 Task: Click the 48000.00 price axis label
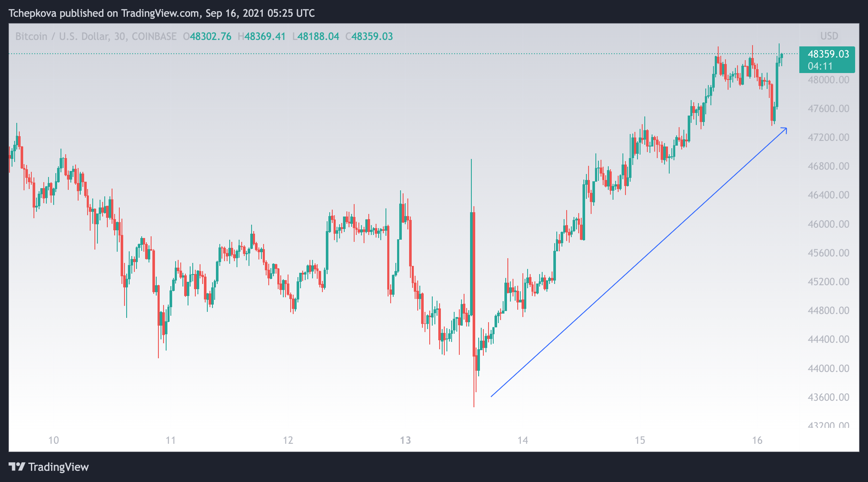coord(828,80)
